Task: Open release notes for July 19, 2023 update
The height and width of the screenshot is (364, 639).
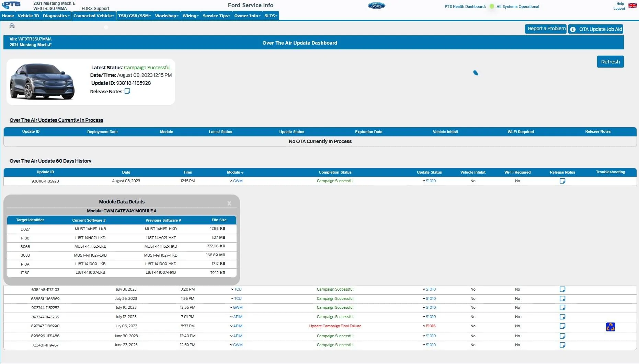Action: coord(562,308)
